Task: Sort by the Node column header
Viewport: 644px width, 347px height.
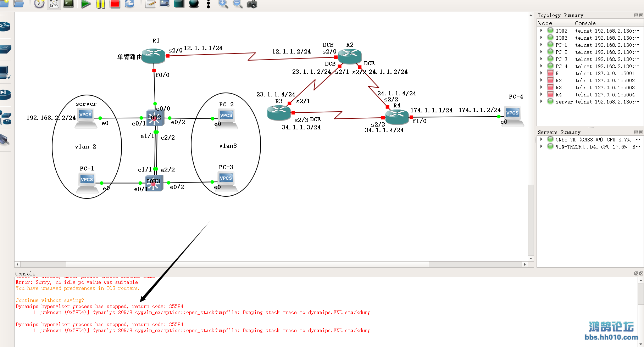Action: tap(555, 23)
